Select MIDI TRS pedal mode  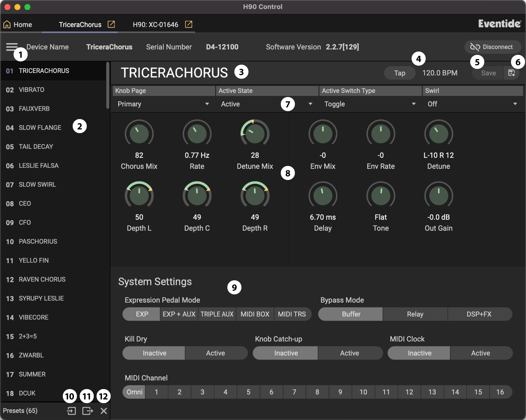pos(292,314)
